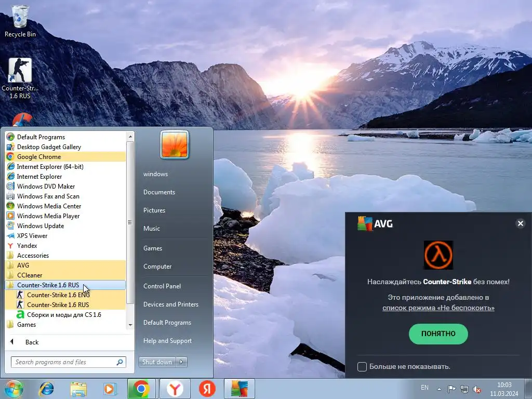
Task: Open the AVG taskbar button
Action: point(240,389)
